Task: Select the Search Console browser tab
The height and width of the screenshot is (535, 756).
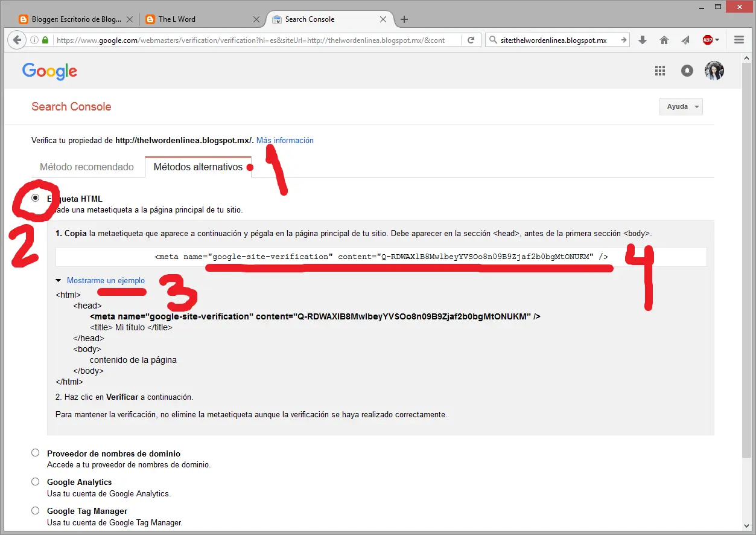Action: pyautogui.click(x=329, y=19)
